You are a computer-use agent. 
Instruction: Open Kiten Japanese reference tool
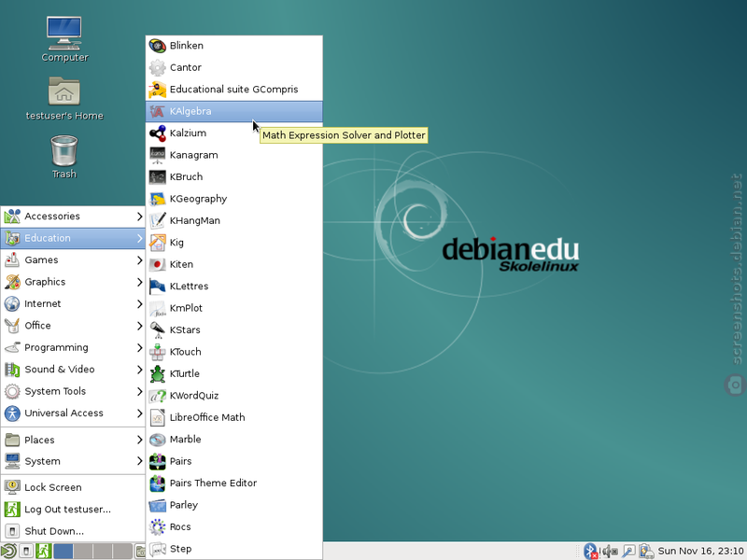click(x=234, y=265)
